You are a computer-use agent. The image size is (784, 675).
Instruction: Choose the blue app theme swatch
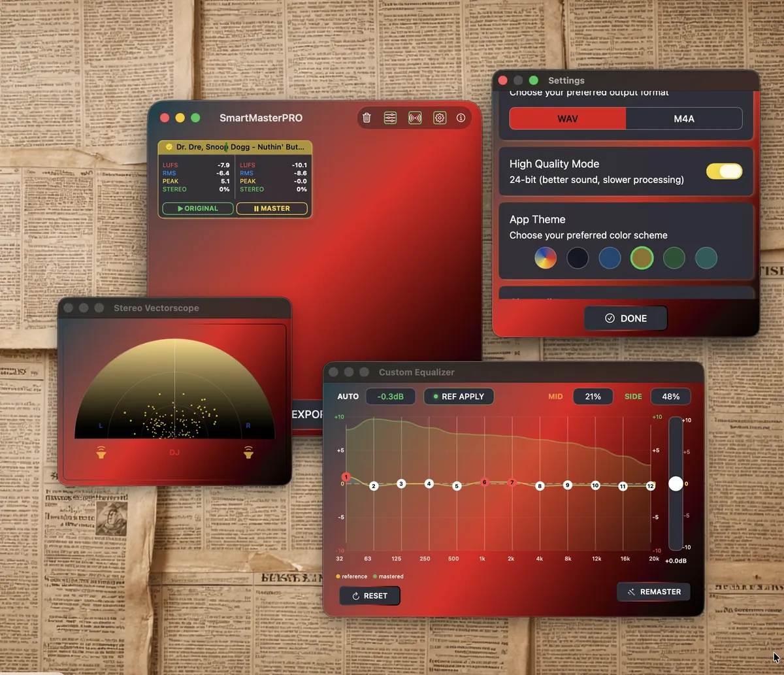pos(610,257)
